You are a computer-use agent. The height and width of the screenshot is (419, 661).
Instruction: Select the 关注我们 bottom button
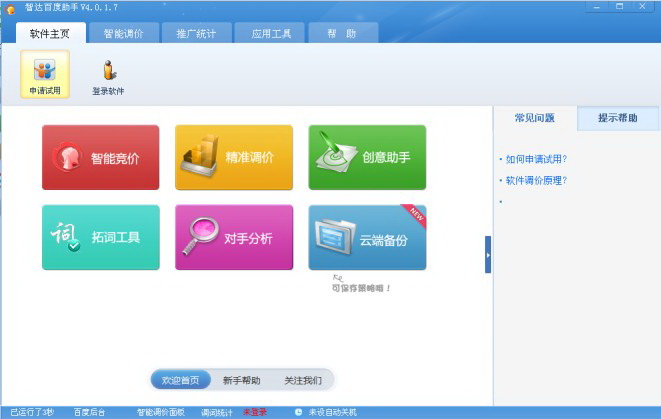click(x=303, y=380)
